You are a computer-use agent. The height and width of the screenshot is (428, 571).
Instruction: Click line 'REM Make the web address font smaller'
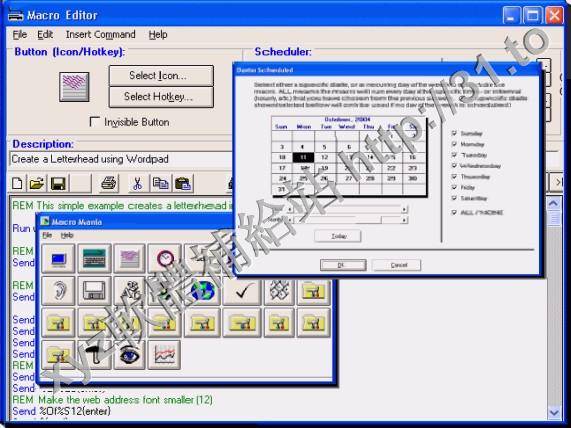pyautogui.click(x=113, y=400)
